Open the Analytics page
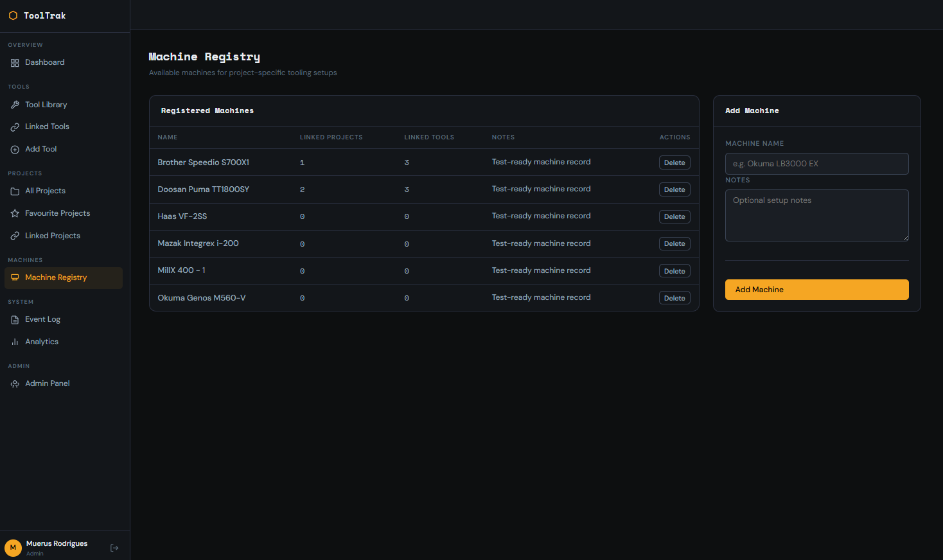 click(x=64, y=342)
